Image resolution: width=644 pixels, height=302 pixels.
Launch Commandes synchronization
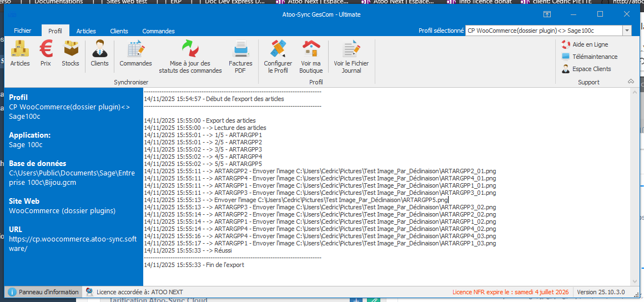(x=135, y=53)
